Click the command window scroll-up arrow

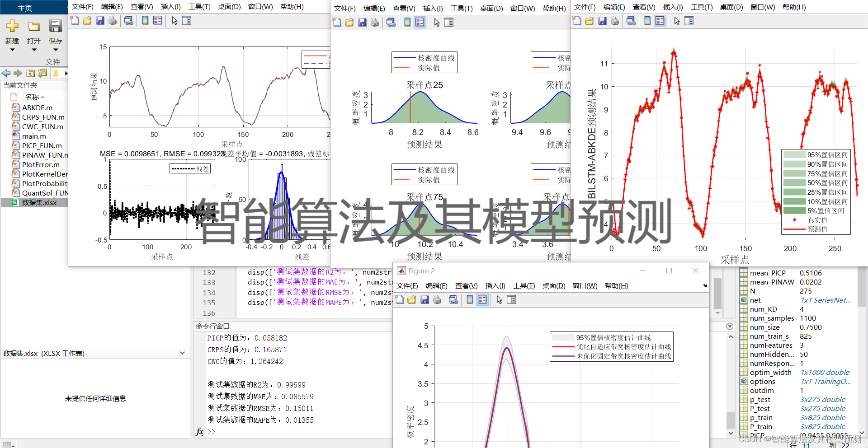(731, 337)
